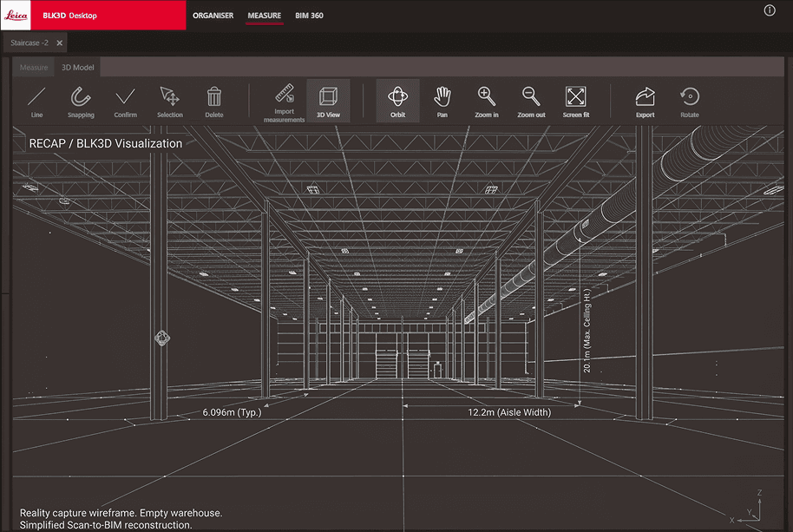The image size is (793, 532).
Task: Click the XYZ axis orientation gizmo
Action: pyautogui.click(x=748, y=507)
